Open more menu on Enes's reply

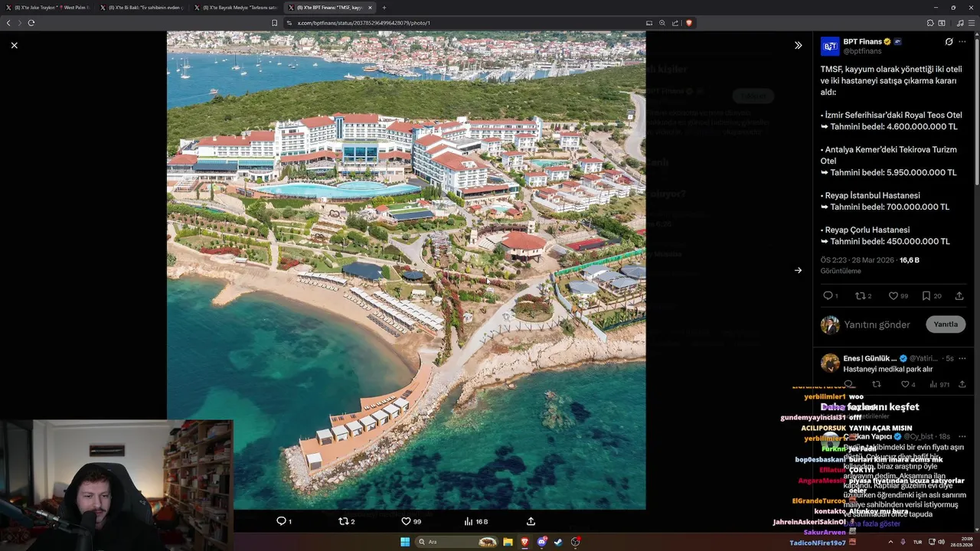coord(962,358)
